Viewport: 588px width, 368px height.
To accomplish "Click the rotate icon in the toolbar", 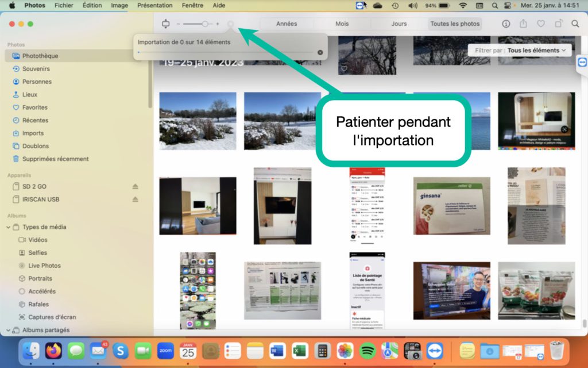I will coord(558,24).
